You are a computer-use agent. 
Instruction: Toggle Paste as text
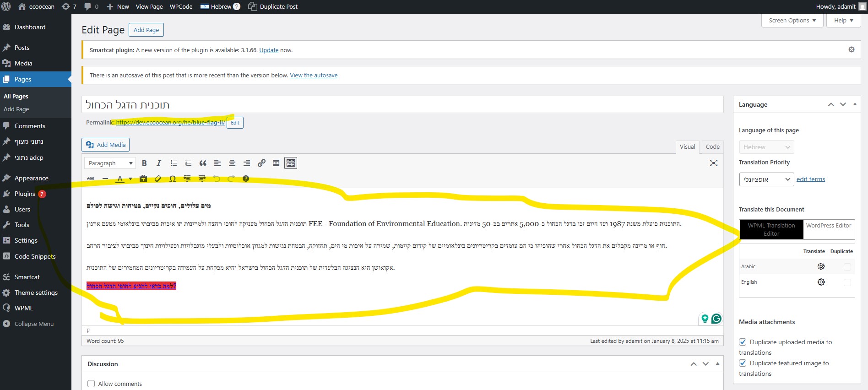click(x=143, y=179)
